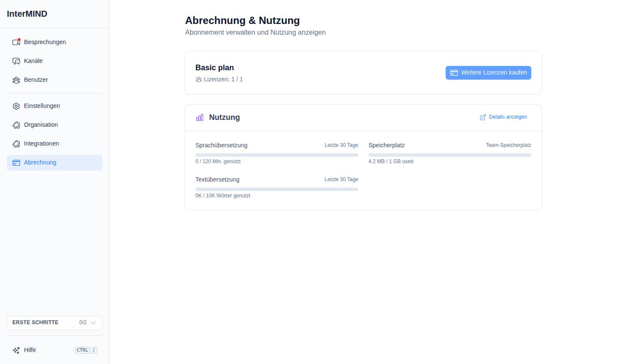Select Organisation in the sidebar

tap(54, 125)
